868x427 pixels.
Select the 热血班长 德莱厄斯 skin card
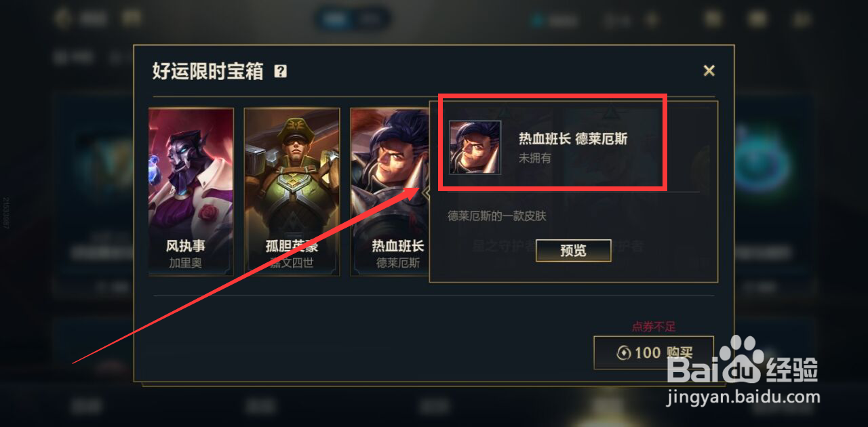pyautogui.click(x=391, y=192)
